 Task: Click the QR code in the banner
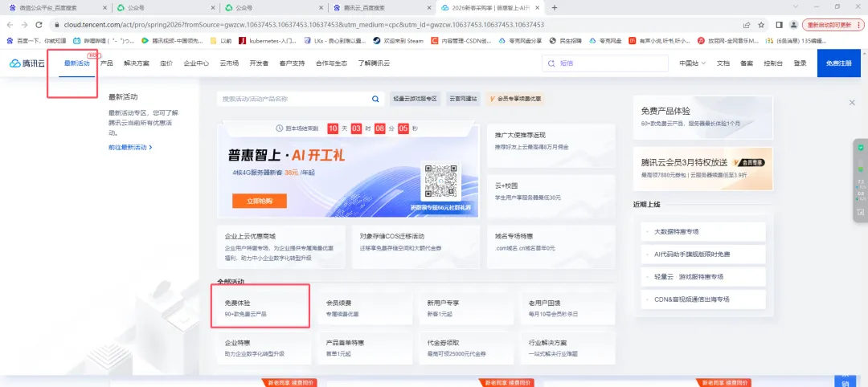(x=441, y=180)
